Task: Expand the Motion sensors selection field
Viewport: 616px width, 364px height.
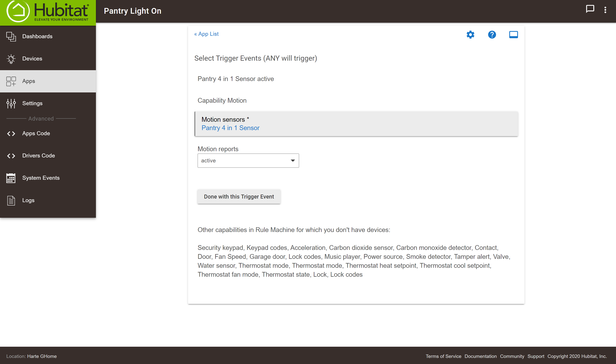Action: click(356, 124)
